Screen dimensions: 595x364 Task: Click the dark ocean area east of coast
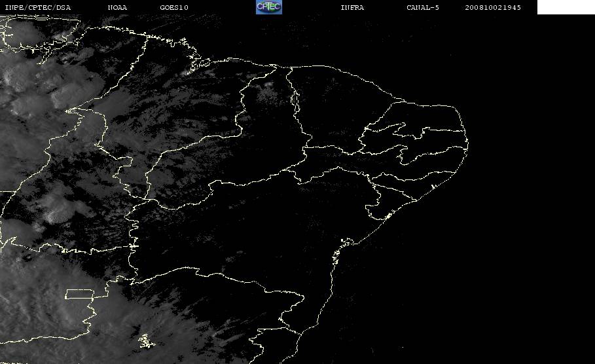pyautogui.click(x=513, y=228)
